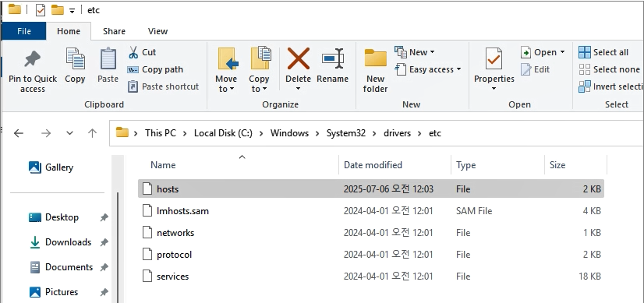Open Gallery in navigation pane
Screen dimensions: 644x303
click(x=51, y=167)
